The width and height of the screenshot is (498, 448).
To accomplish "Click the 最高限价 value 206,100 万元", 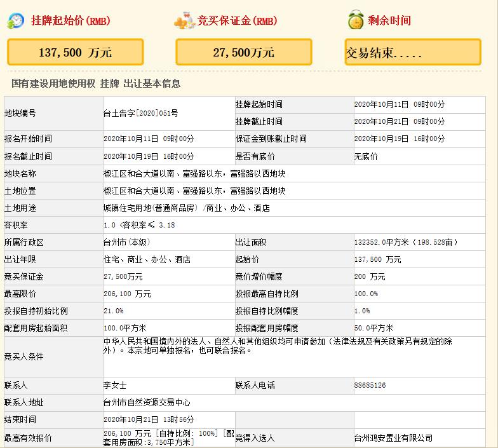I will (x=127, y=294).
